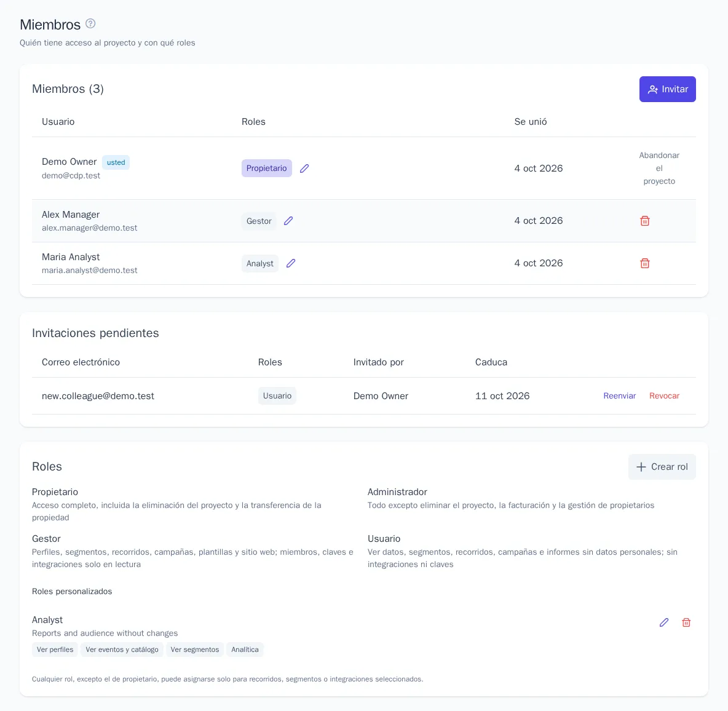The width and height of the screenshot is (728, 711).
Task: Click the Usuario badge on pending invitation
Action: click(277, 395)
